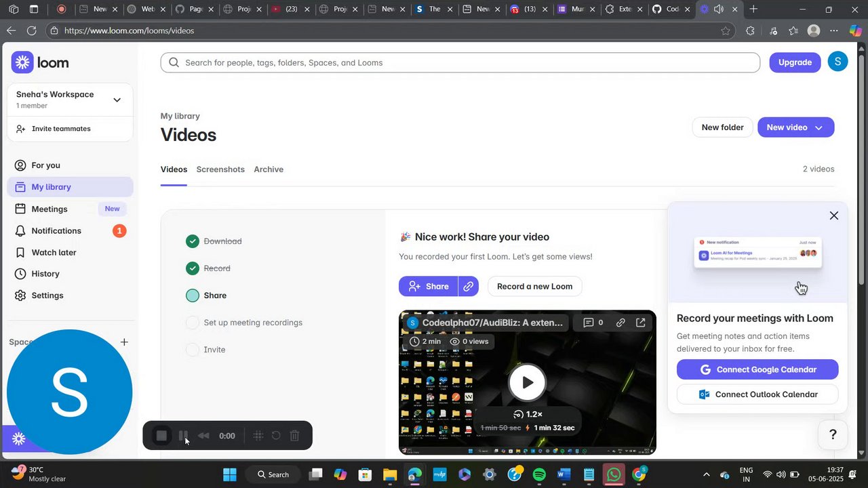Click the help question mark button
This screenshot has width=868, height=488.
(833, 434)
